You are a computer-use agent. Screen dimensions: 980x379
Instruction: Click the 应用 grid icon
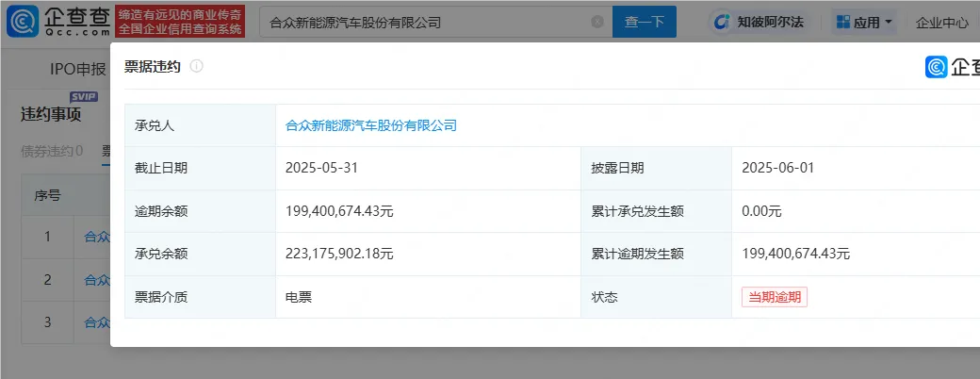tap(842, 22)
